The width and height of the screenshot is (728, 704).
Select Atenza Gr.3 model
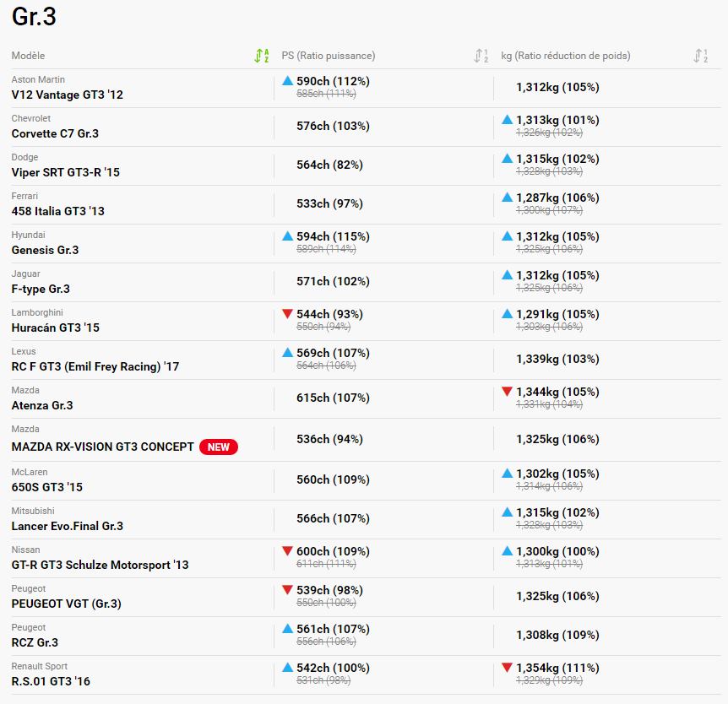(42, 405)
